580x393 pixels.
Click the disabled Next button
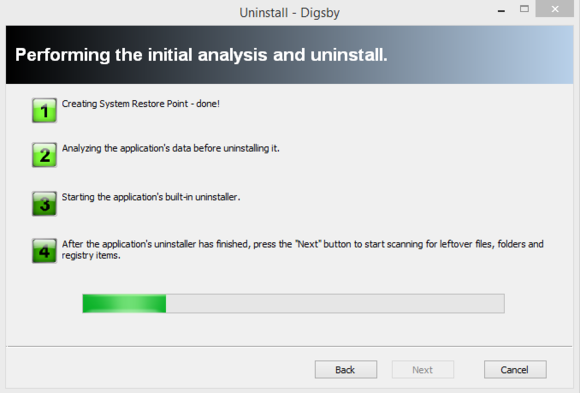pos(423,369)
